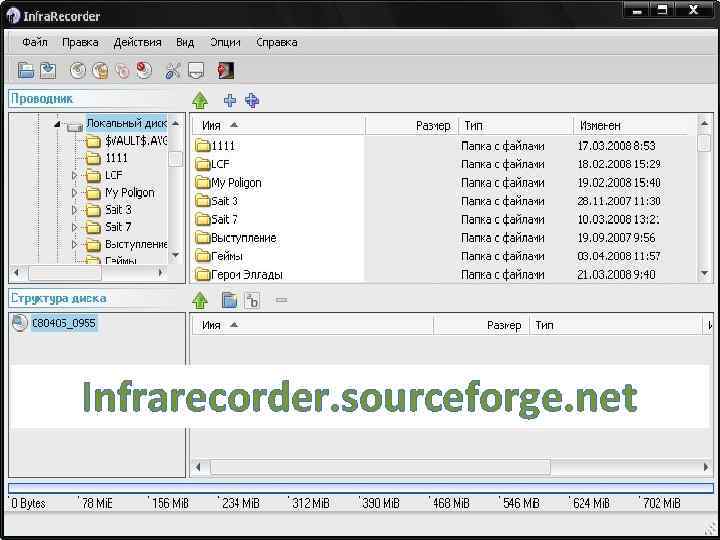Click the red-faced help toolbar icon
The image size is (720, 540).
[225, 71]
